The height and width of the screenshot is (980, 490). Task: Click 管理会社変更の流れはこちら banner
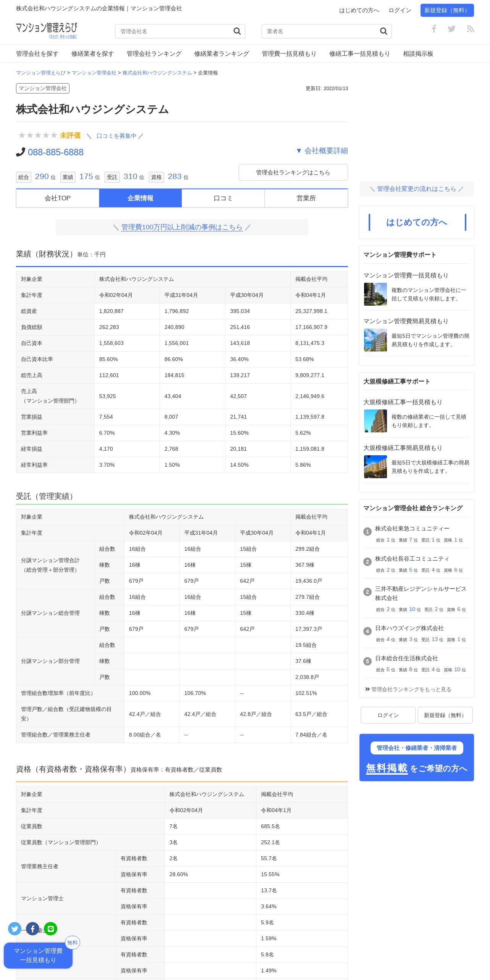tap(417, 189)
